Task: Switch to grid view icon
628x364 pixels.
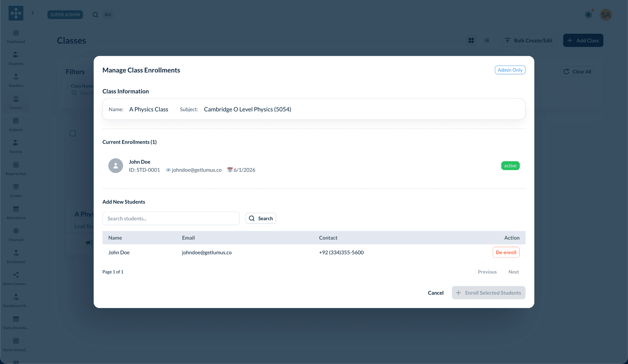Action: tap(471, 40)
